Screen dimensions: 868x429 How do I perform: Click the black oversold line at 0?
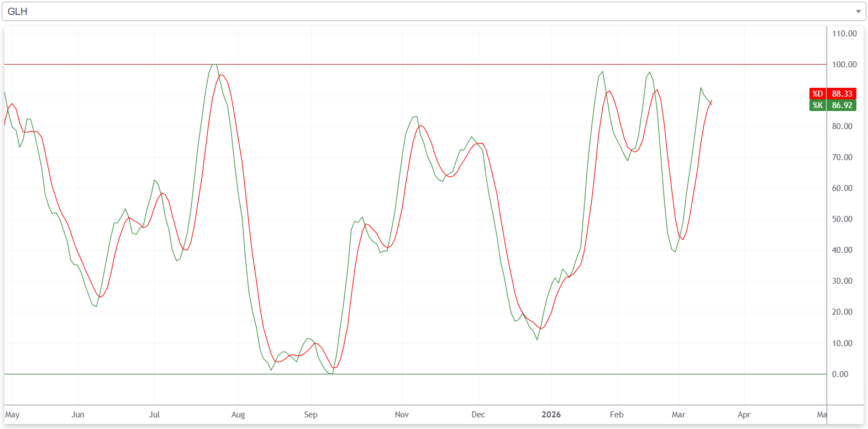[x=442, y=374]
